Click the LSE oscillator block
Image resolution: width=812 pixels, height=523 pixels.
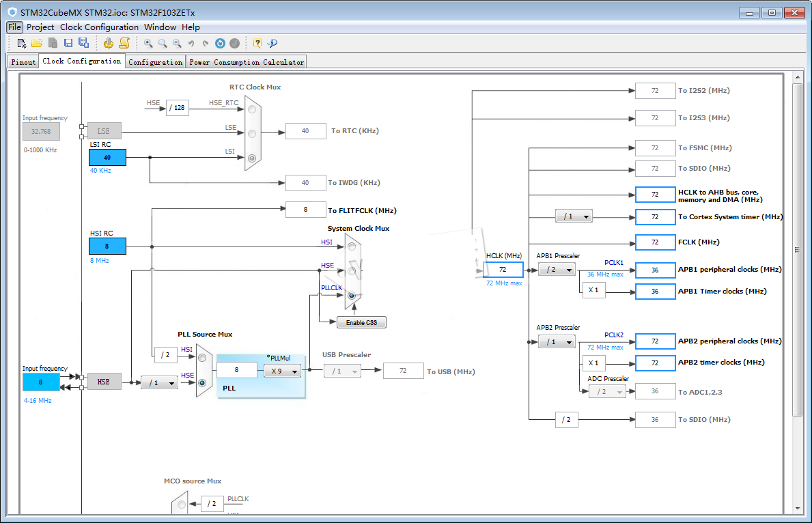(104, 131)
